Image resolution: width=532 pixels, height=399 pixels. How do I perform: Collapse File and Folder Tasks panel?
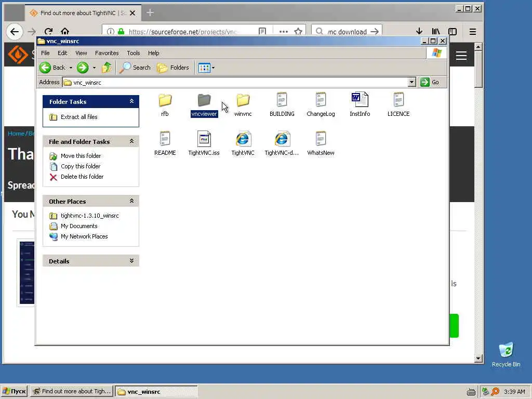pos(131,141)
